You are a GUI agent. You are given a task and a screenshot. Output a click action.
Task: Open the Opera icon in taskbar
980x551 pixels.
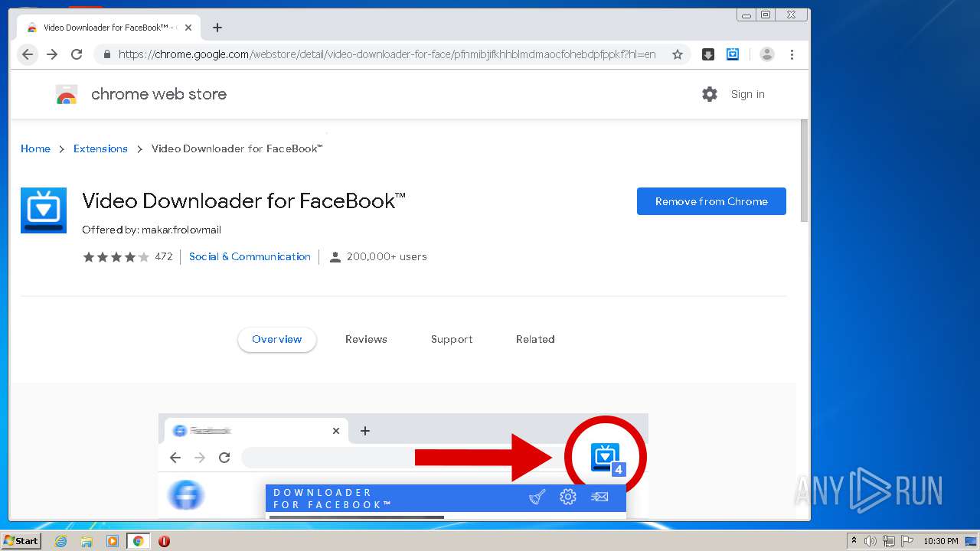point(164,541)
